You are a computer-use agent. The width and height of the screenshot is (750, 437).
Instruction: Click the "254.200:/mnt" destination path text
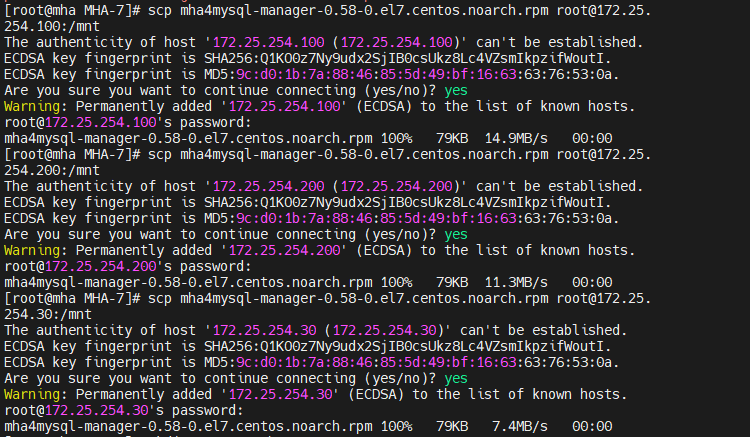[52, 170]
